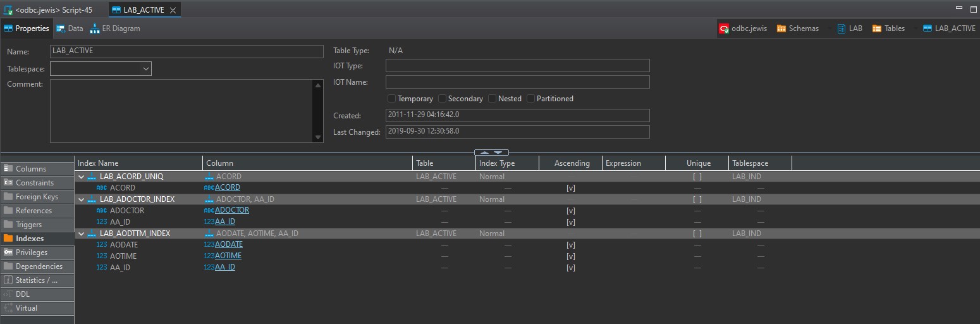Image resolution: width=980 pixels, height=324 pixels.
Task: Open the ER Diagram tab
Action: [115, 28]
